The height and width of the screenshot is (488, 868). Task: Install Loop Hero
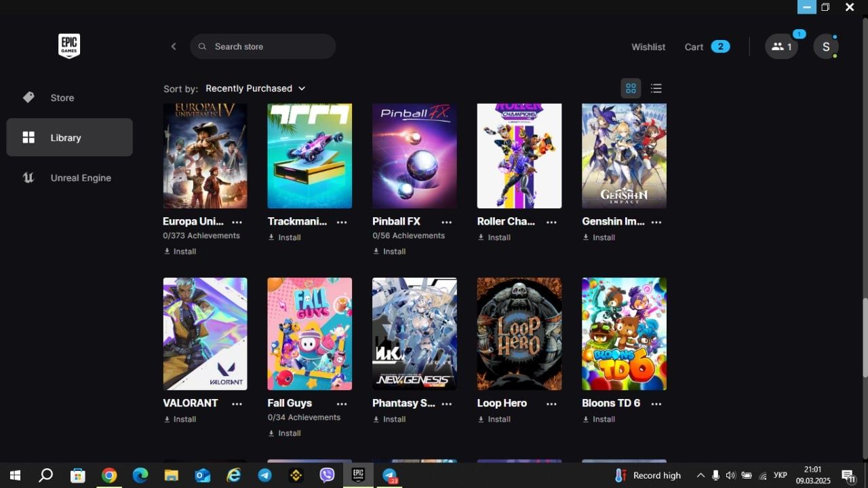click(494, 419)
